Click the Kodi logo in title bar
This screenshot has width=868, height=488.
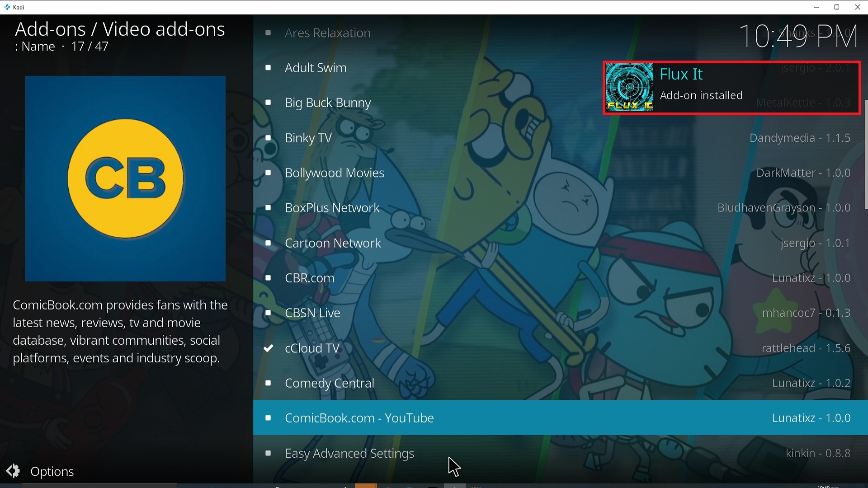pos(7,7)
